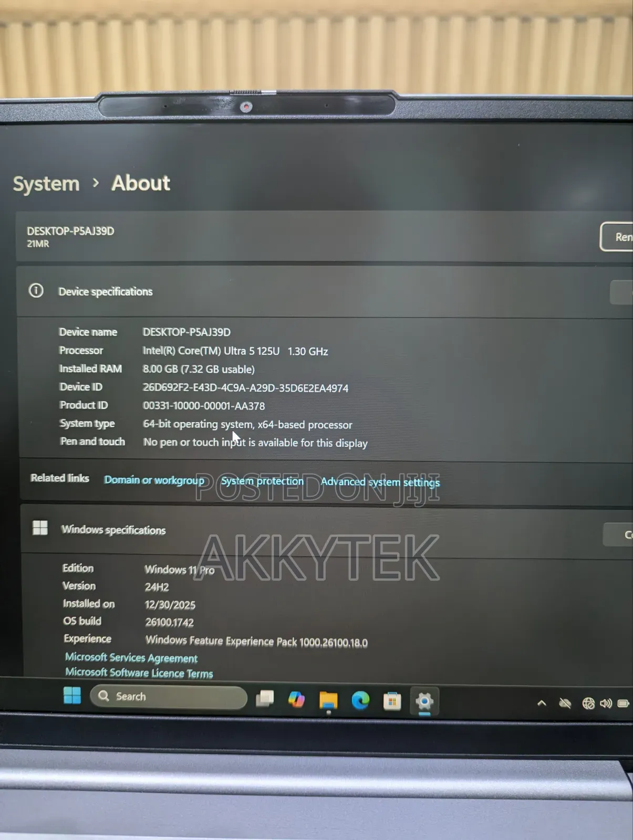
Task: Select Product ID value 00331-10000-00001-AA378
Action: (x=204, y=406)
